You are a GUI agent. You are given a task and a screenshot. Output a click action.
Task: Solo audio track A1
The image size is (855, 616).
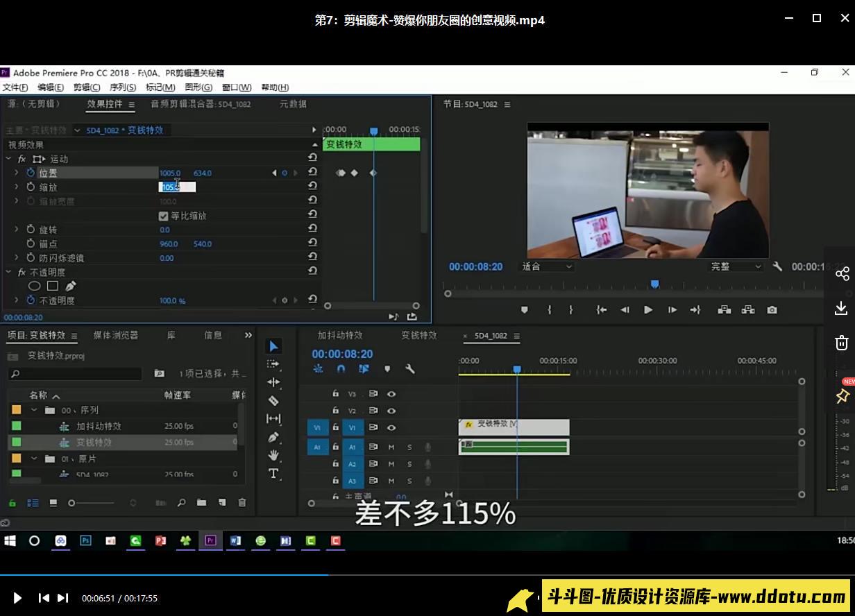[409, 447]
